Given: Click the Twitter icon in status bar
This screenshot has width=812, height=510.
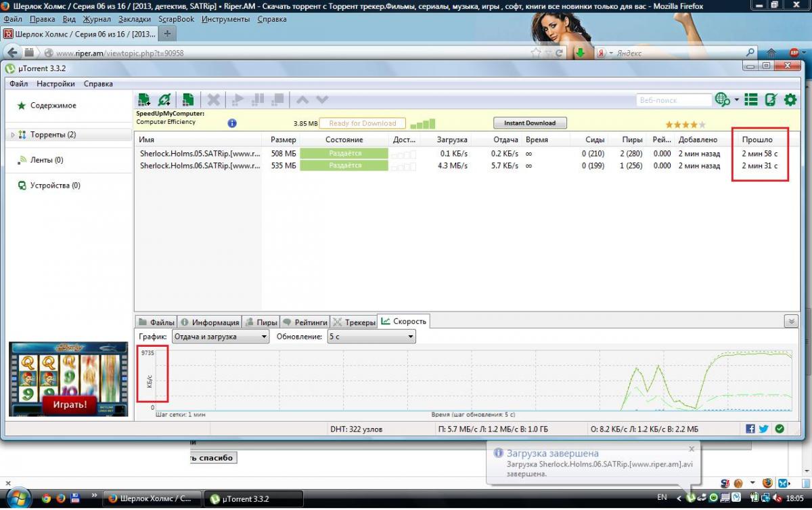Looking at the screenshot, I should coord(763,429).
